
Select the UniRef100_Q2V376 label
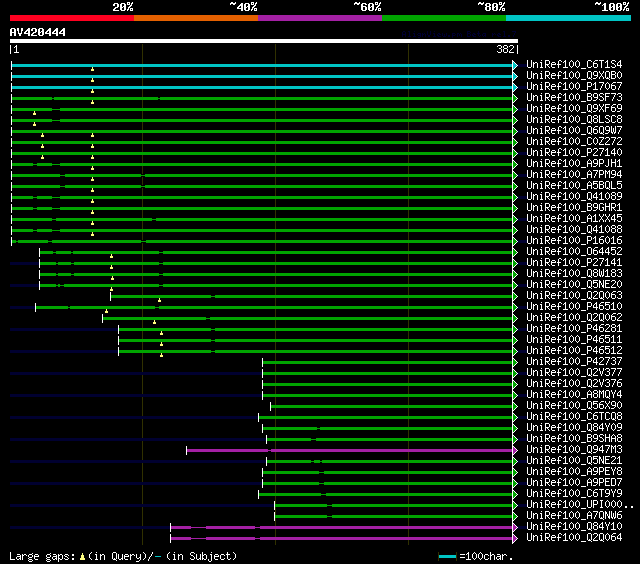coord(574,384)
